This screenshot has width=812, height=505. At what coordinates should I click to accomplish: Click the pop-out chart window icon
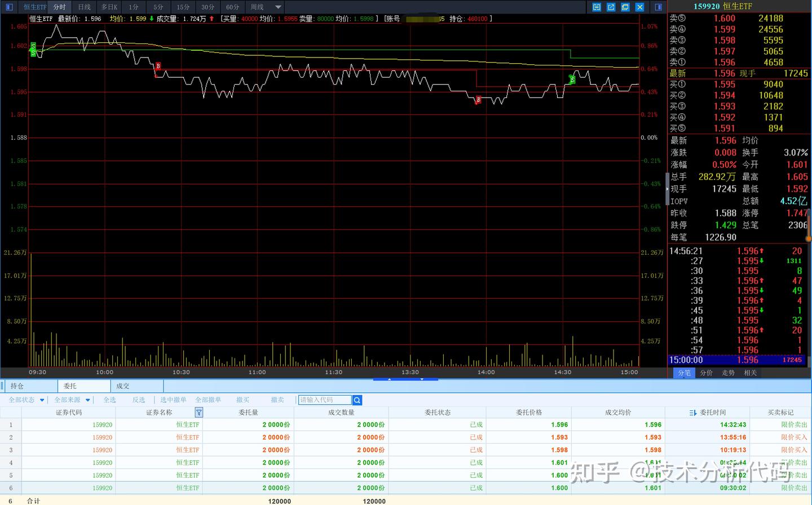611,7
